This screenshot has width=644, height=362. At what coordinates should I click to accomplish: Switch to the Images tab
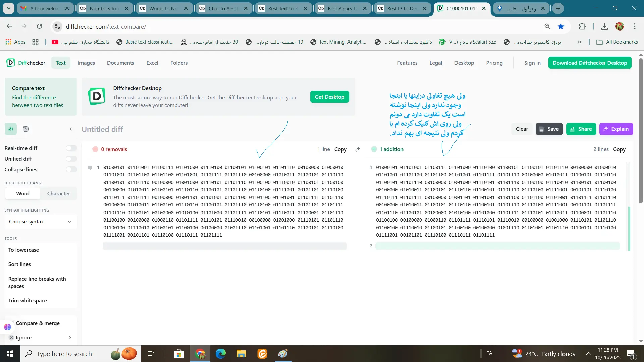click(86, 63)
